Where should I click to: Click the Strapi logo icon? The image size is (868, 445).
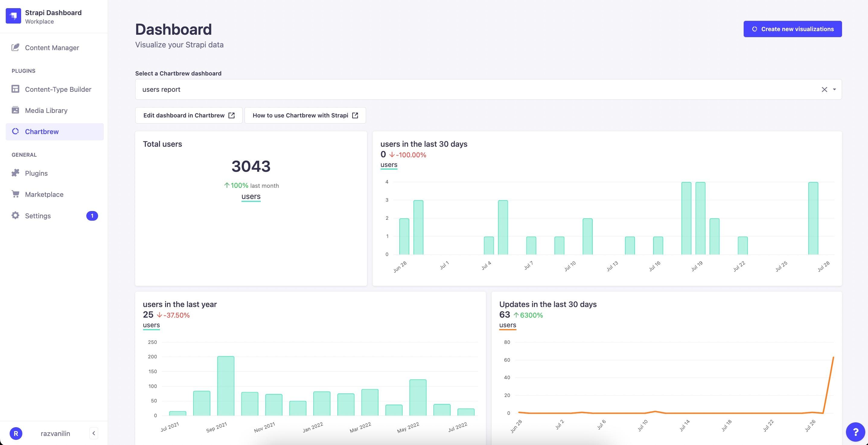14,16
